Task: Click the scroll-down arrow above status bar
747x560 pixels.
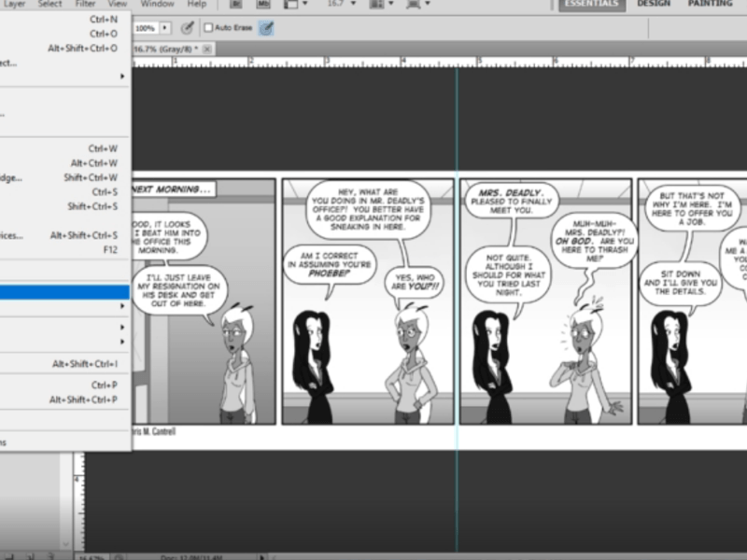Action: click(65, 544)
